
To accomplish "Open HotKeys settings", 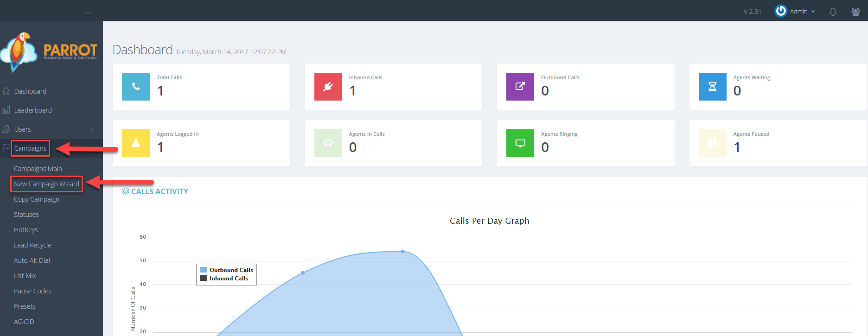I will pyautogui.click(x=26, y=230).
